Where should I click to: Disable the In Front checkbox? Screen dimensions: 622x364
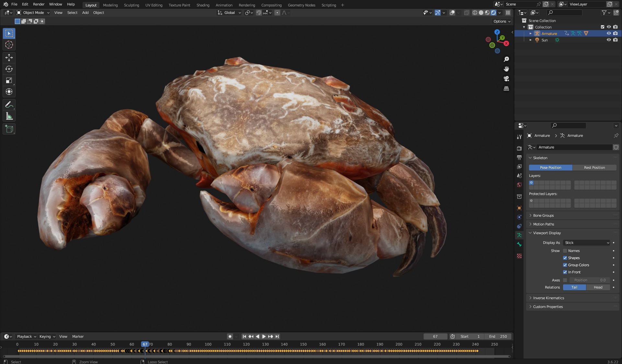click(x=565, y=272)
